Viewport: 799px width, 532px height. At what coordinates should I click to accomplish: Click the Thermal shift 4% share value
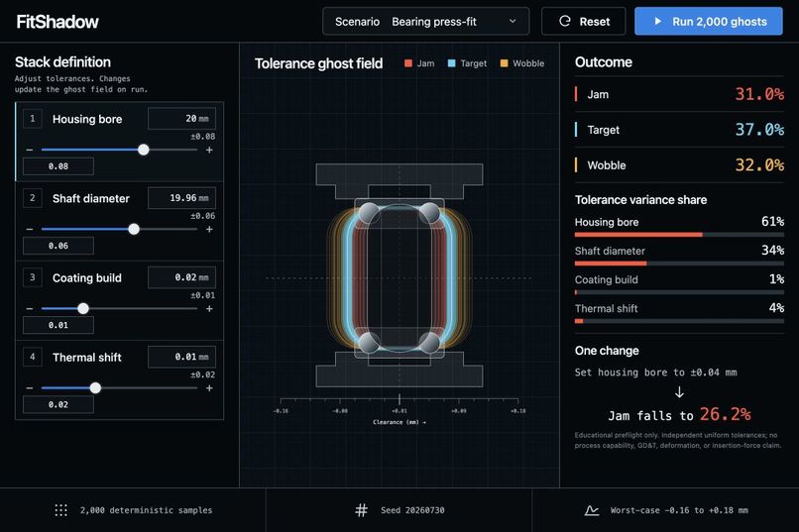(x=776, y=308)
